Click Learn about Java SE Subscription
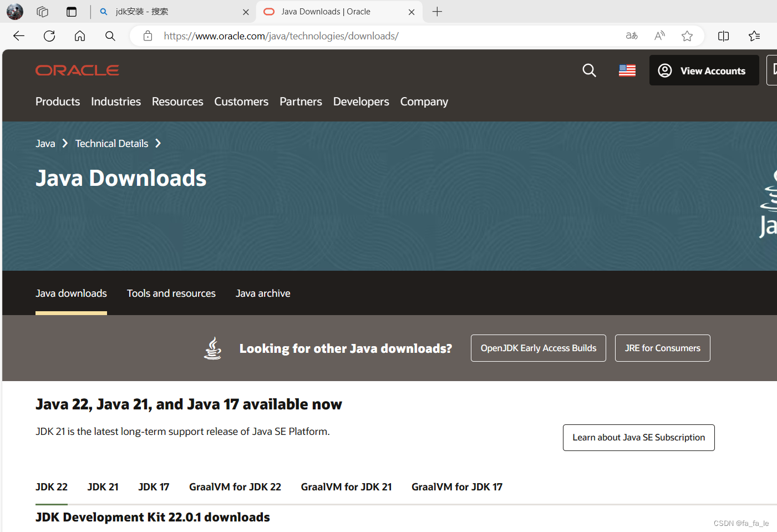The width and height of the screenshot is (777, 532). click(639, 438)
